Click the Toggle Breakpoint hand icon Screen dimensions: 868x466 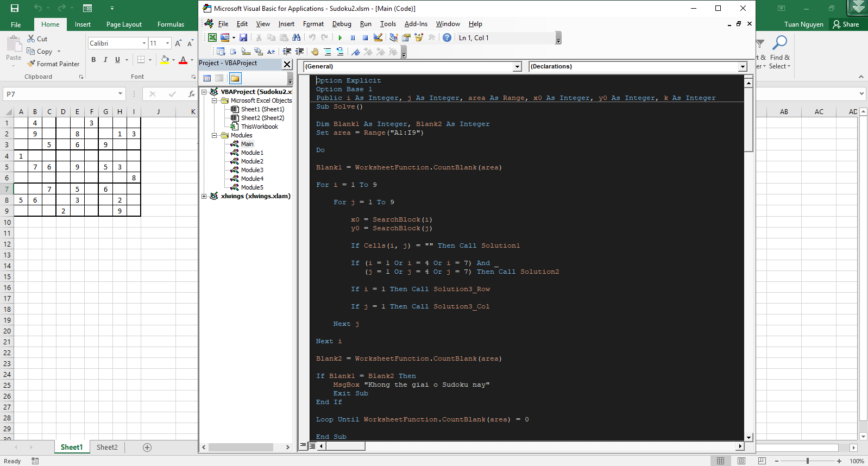pos(315,52)
